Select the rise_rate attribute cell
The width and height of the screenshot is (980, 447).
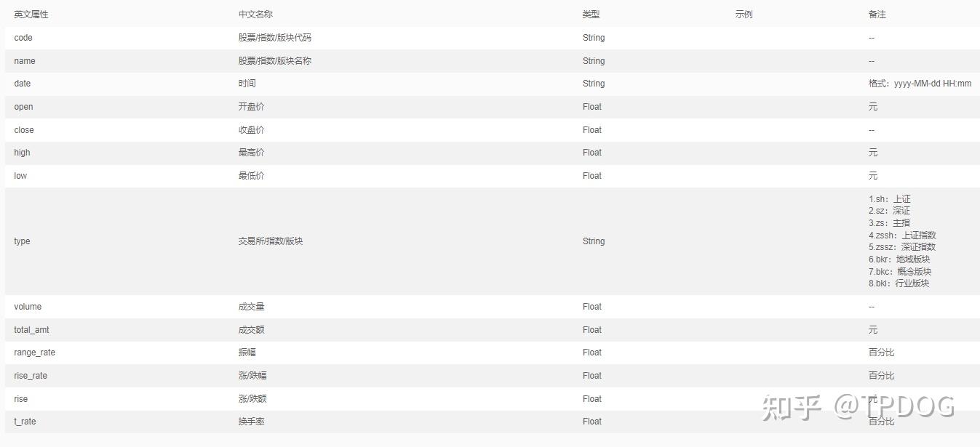[x=31, y=376]
